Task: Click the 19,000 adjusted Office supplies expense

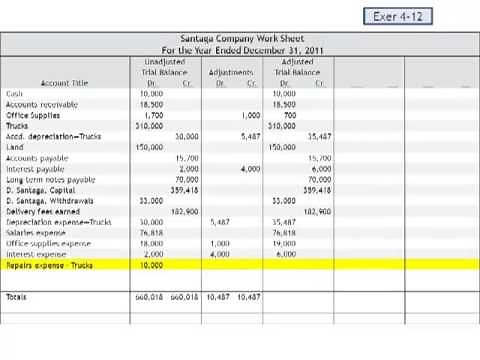Action: pyautogui.click(x=284, y=244)
